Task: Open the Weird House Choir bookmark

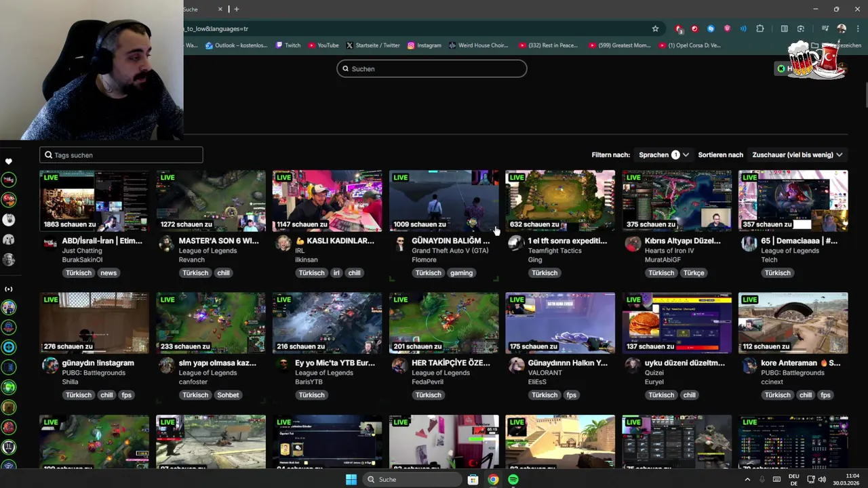Action: tap(478, 45)
